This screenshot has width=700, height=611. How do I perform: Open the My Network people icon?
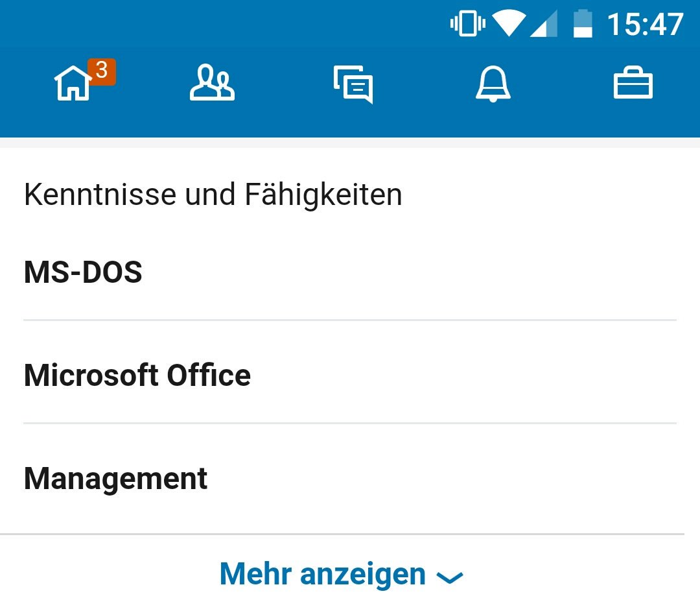212,83
